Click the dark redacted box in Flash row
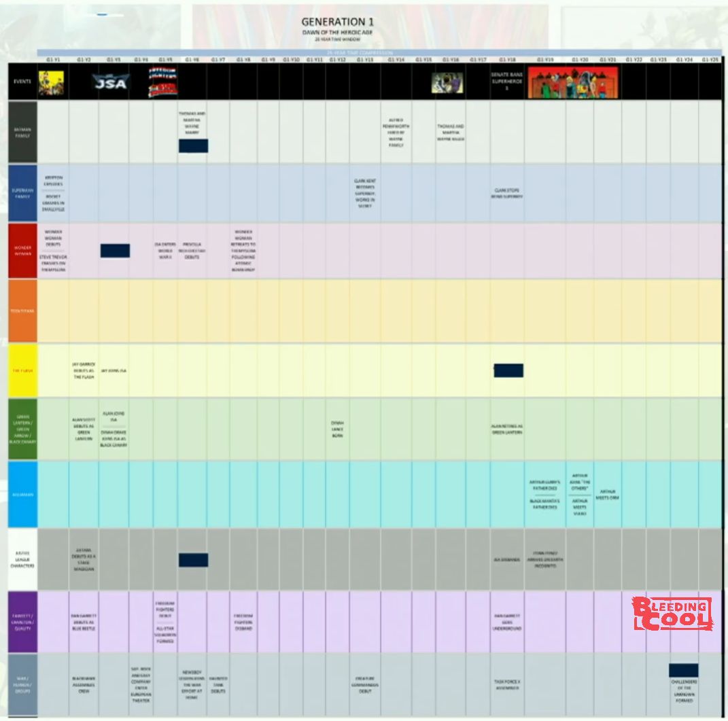The height and width of the screenshot is (721, 728). [508, 370]
